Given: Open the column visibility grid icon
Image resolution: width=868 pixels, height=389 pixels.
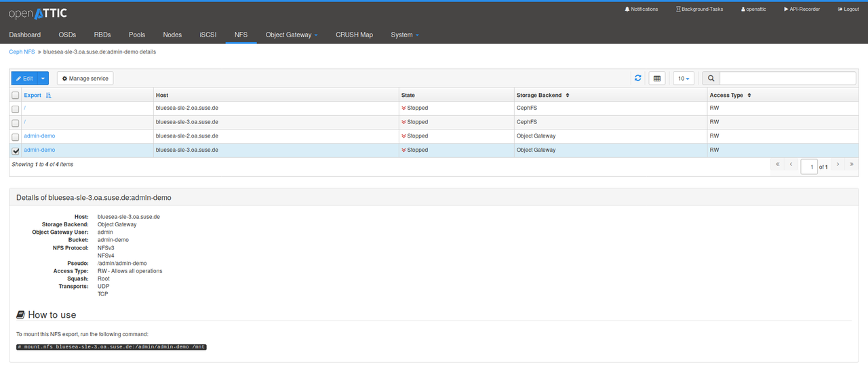Looking at the screenshot, I should click(x=656, y=79).
